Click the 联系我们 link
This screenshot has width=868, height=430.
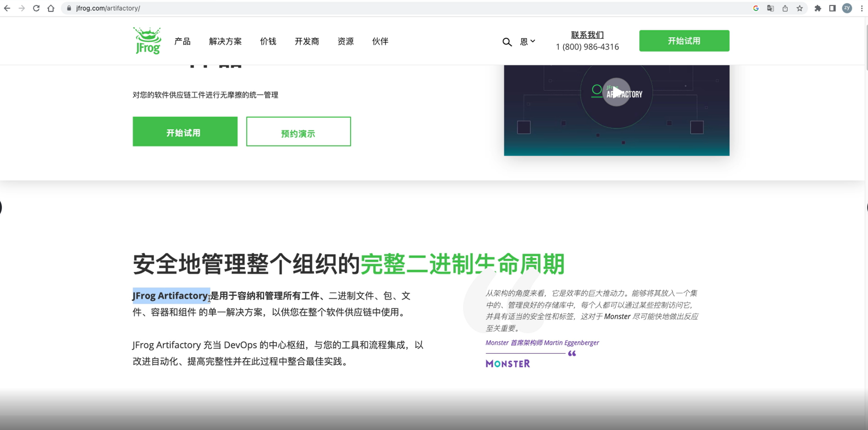[587, 35]
